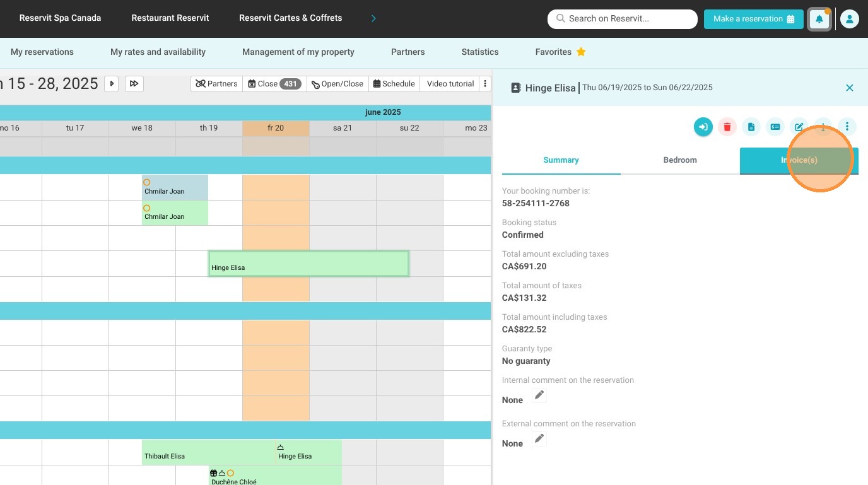Click the Open/Close button

pyautogui.click(x=337, y=84)
